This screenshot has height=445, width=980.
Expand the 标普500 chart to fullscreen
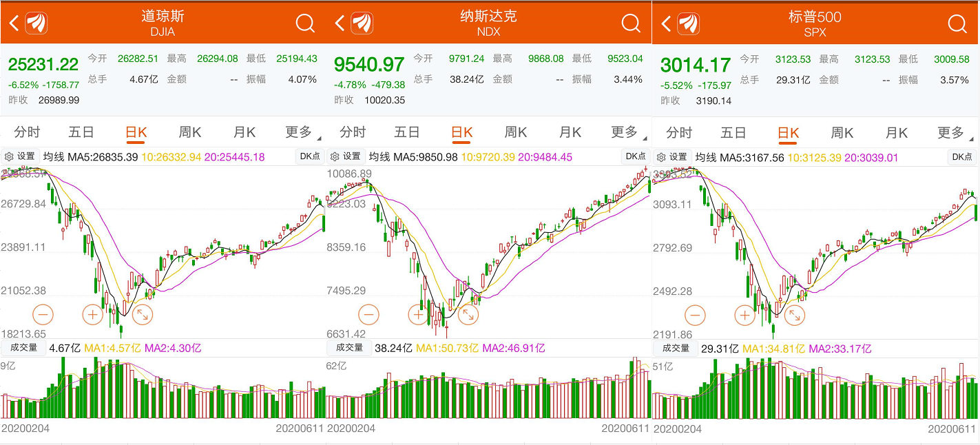tap(794, 315)
